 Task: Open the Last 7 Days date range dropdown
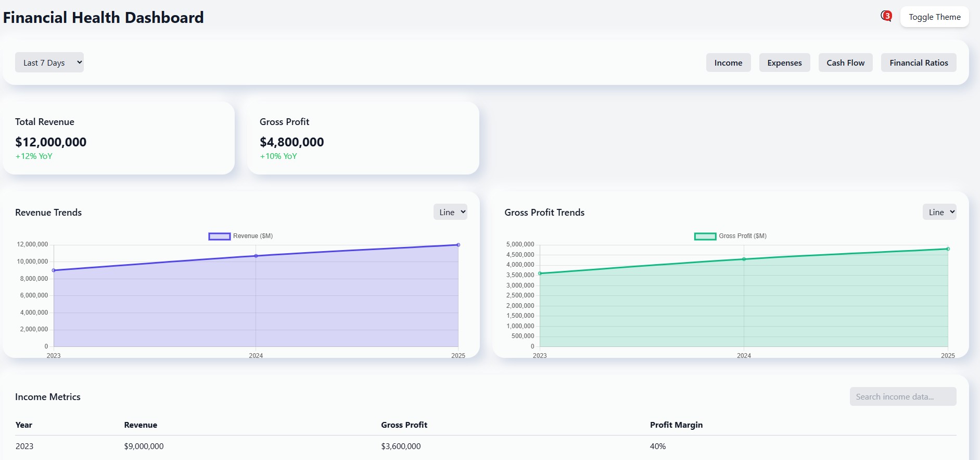[49, 63]
